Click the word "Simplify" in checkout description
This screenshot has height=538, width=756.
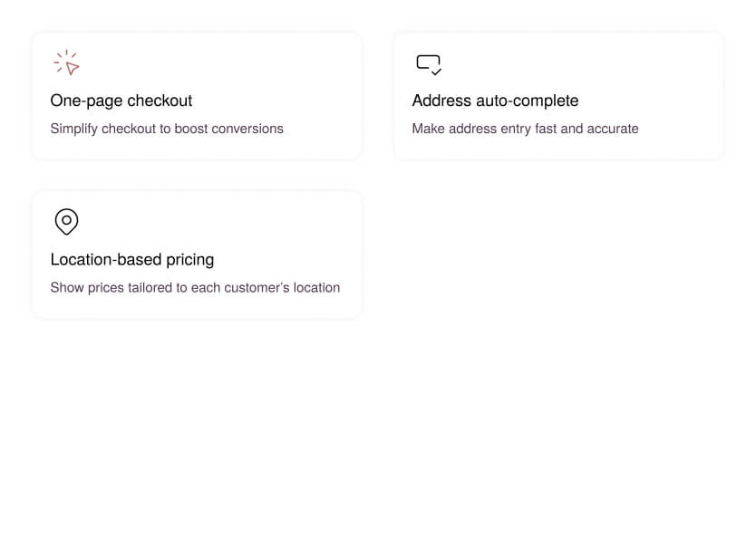click(73, 129)
